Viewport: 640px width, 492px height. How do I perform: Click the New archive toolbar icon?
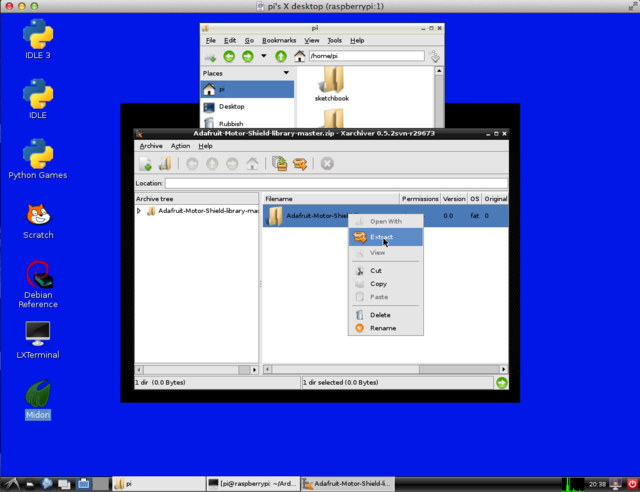[145, 163]
